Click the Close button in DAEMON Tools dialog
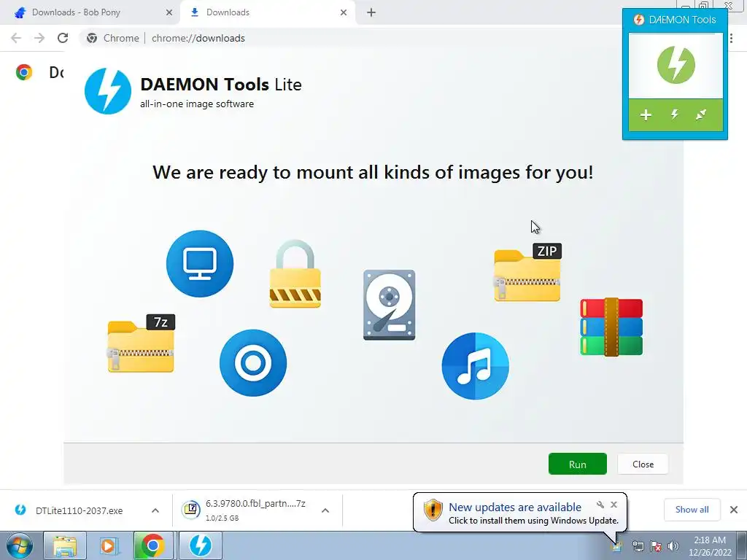Screen dimensions: 747x560 [x=643, y=464]
